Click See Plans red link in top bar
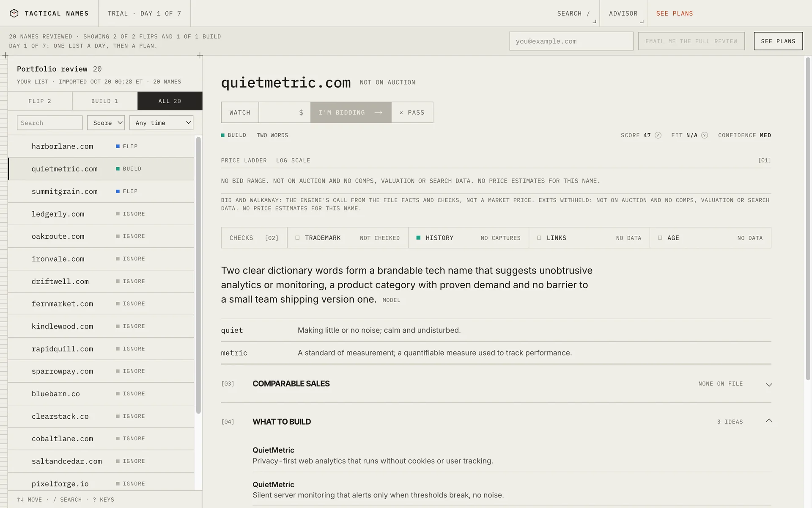Viewport: 812px width, 508px height. pos(675,14)
